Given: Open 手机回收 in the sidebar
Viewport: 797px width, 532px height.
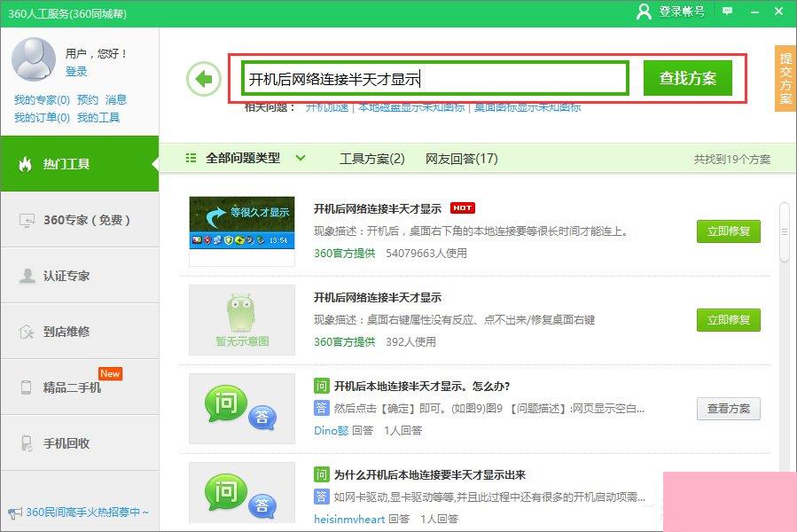Looking at the screenshot, I should 80,443.
